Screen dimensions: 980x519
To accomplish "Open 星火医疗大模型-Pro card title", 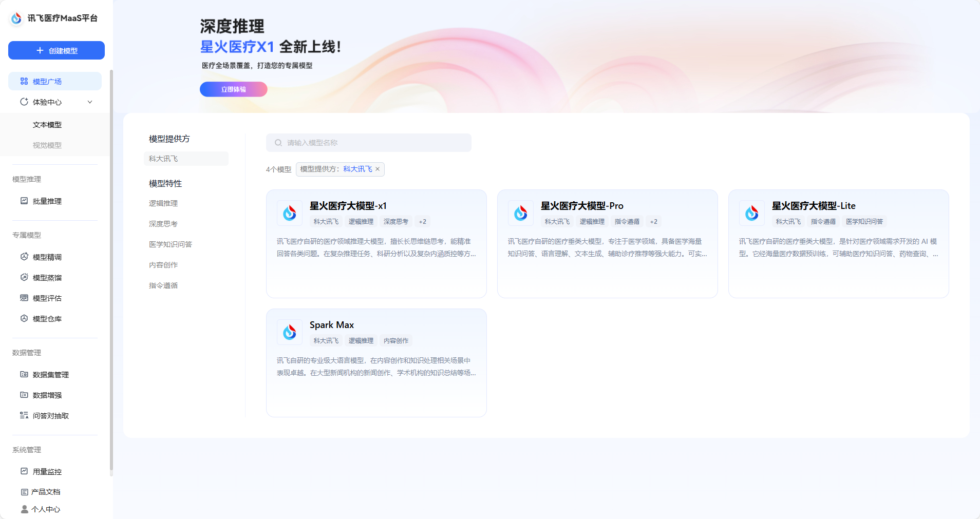I will 582,206.
